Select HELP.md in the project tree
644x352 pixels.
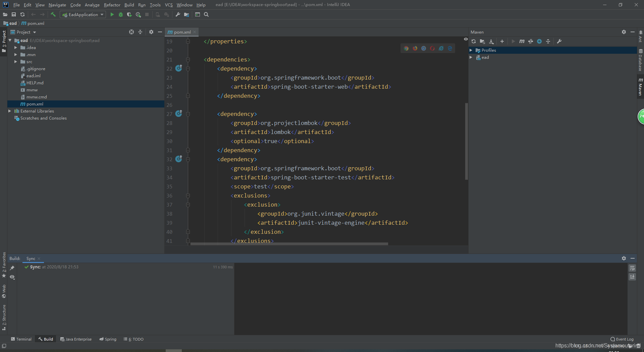click(x=35, y=83)
